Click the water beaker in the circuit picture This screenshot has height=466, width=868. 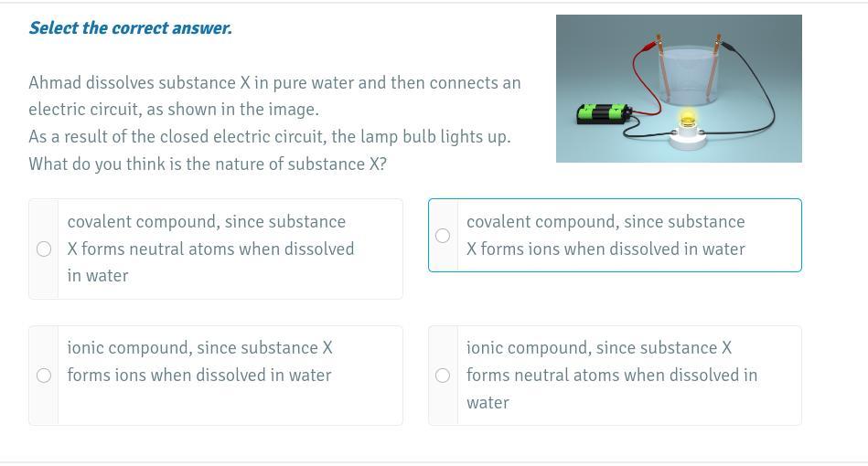tap(688, 76)
